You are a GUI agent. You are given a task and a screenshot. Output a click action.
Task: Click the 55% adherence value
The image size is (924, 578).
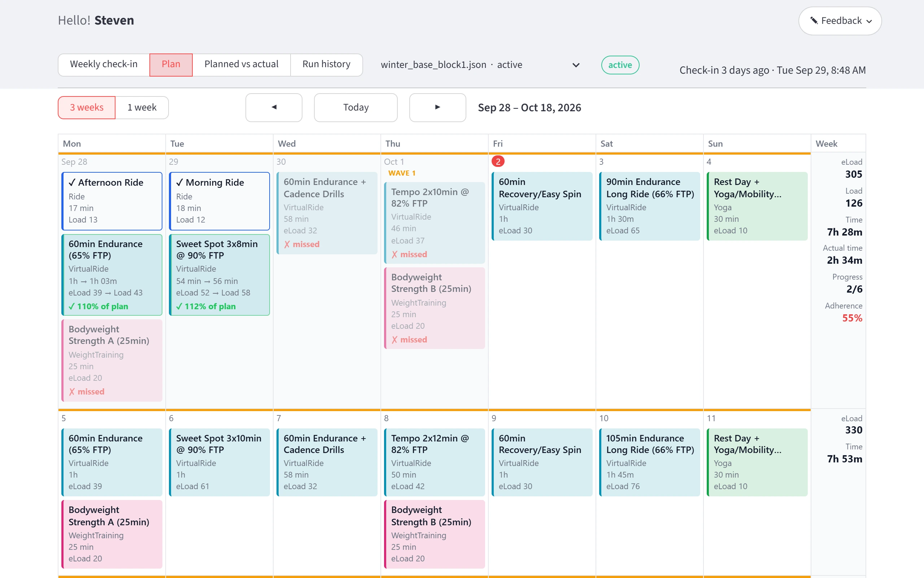(852, 318)
